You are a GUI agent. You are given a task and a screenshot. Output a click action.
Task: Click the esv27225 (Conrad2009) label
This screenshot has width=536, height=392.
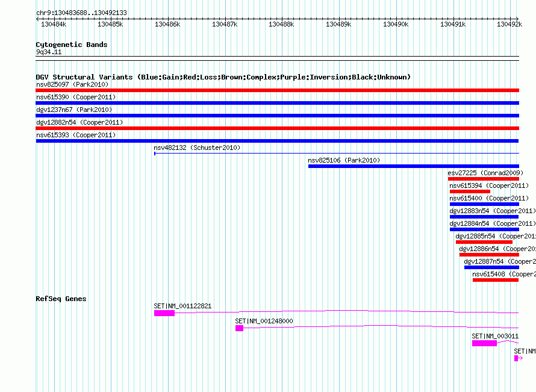tap(485, 173)
